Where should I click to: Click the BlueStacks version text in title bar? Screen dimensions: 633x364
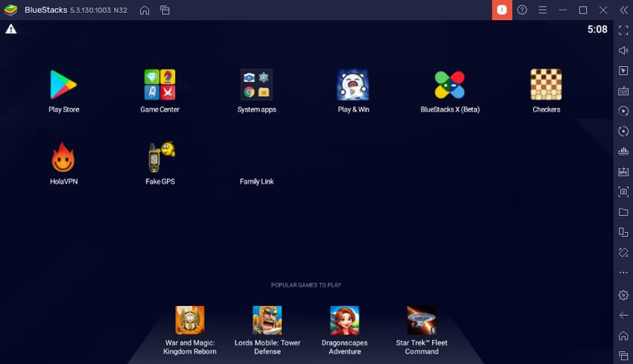click(98, 10)
